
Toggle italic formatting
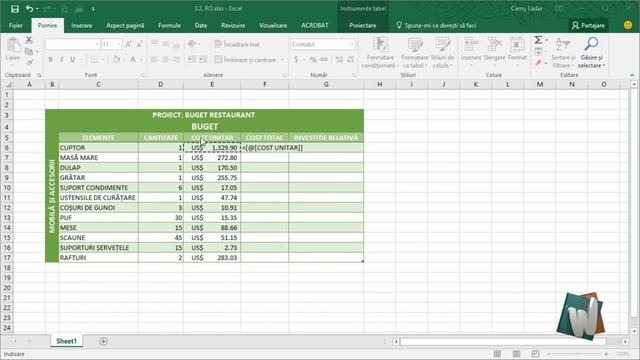[x=62, y=60]
